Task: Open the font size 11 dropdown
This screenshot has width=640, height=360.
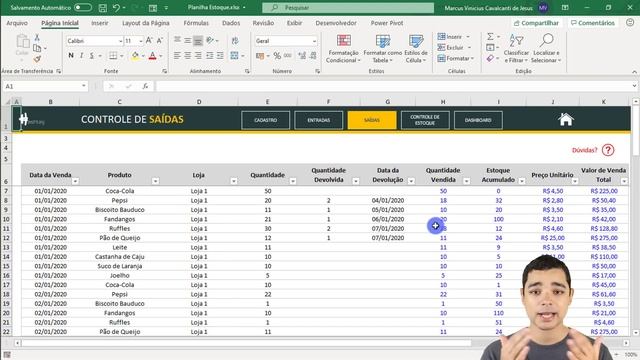Action: click(x=141, y=41)
